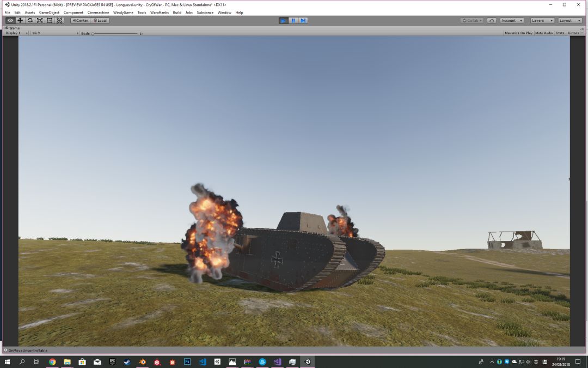Select the combined Transform tool
The image size is (588, 368).
pyautogui.click(x=60, y=21)
